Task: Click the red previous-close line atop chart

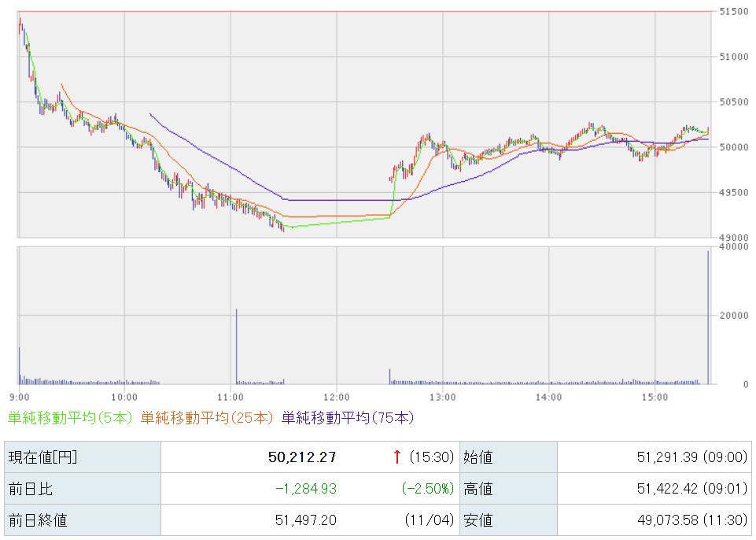Action: 362,11
